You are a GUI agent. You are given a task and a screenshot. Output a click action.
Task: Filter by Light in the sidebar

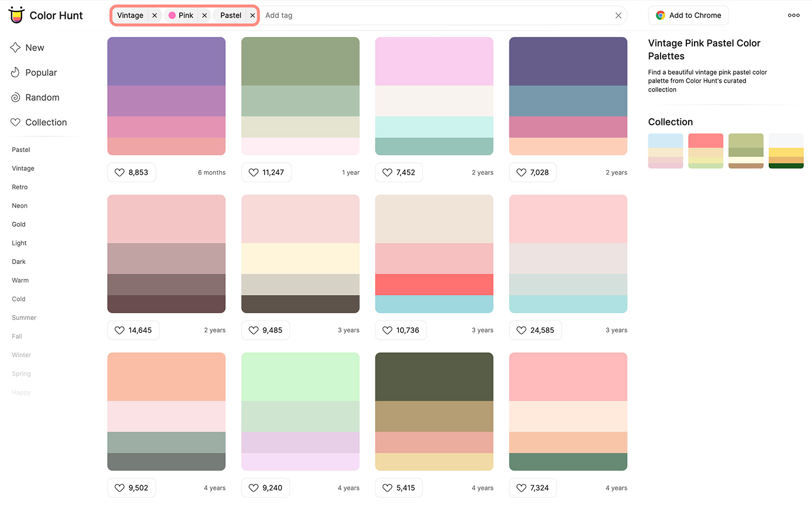[x=19, y=243]
